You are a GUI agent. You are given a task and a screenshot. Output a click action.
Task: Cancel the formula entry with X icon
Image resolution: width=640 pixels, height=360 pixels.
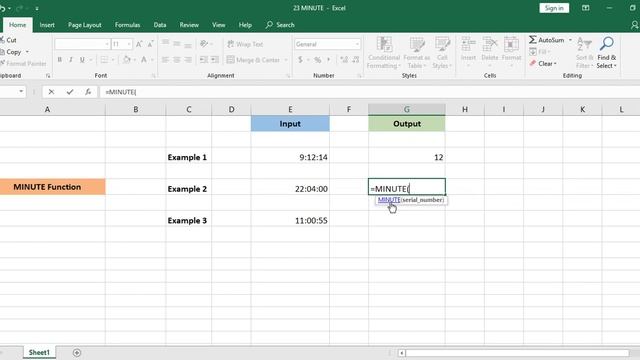click(x=51, y=92)
